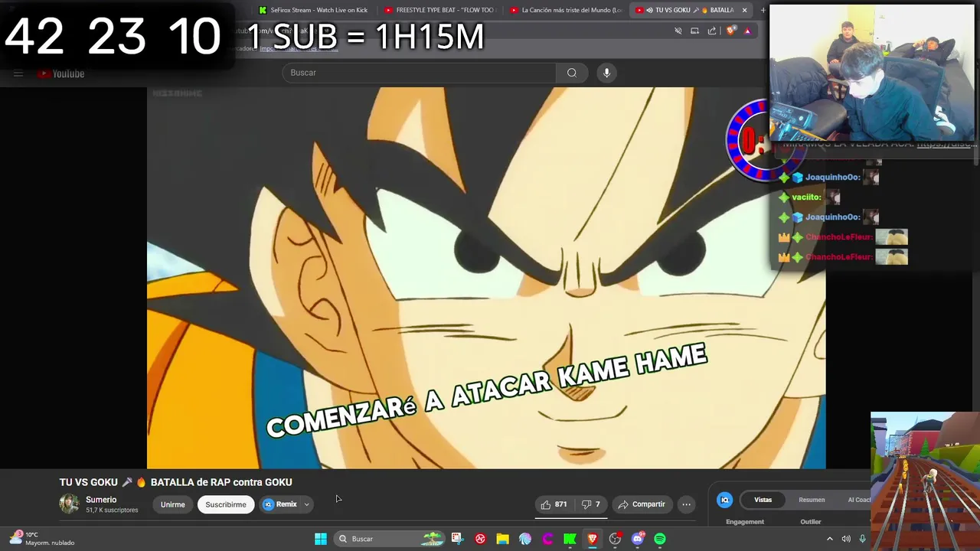Screen dimensions: 980x551
Task: Go to the YouTube home logo
Action: [60, 73]
